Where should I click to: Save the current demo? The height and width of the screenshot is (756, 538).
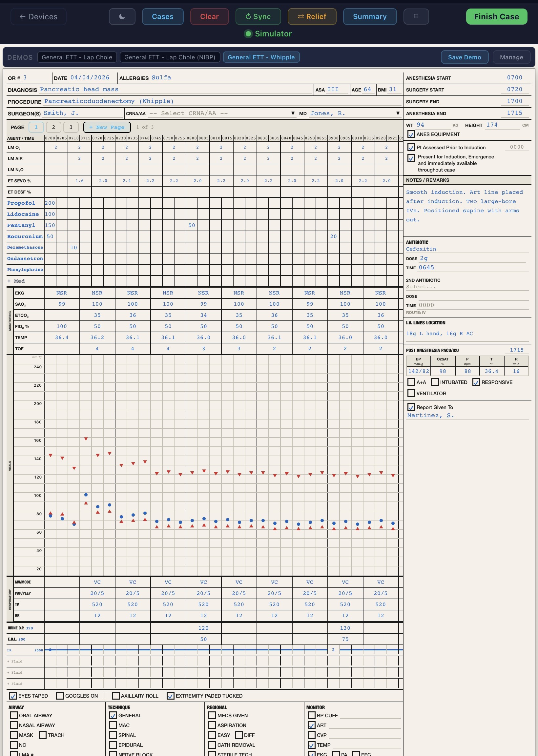[465, 57]
